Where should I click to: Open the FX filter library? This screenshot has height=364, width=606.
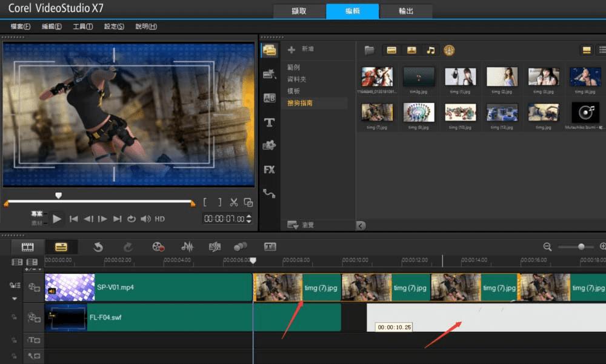click(269, 170)
